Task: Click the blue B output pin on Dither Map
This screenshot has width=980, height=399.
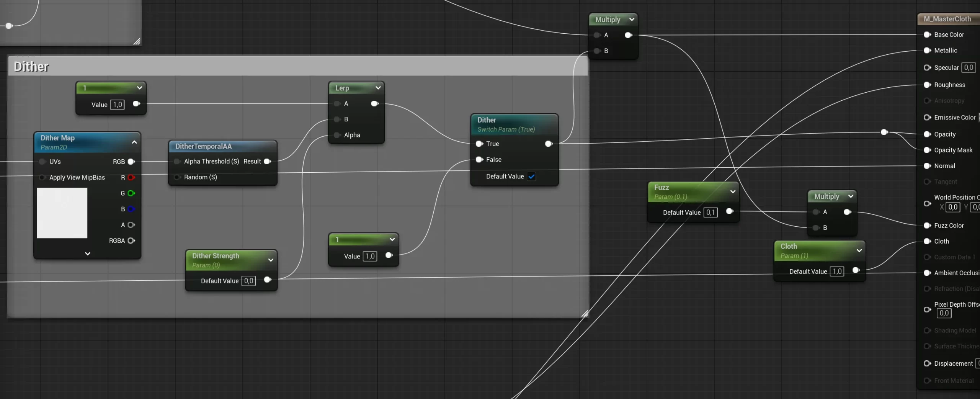Action: 131,209
